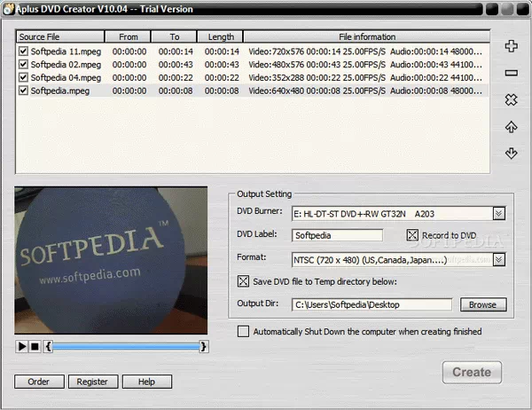The width and height of the screenshot is (532, 410).
Task: Open the Format dropdown arrow
Action: pyautogui.click(x=498, y=260)
